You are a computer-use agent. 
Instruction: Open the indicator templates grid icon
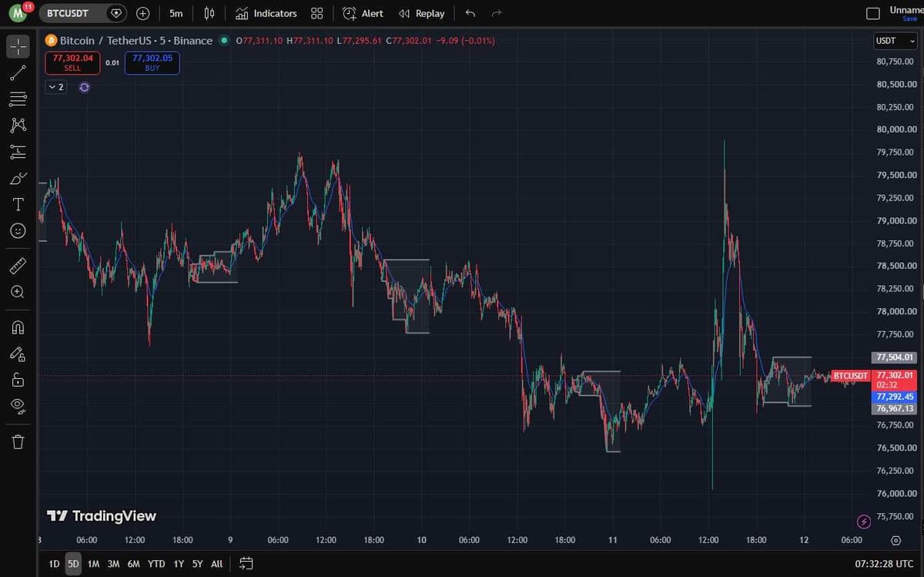point(316,13)
